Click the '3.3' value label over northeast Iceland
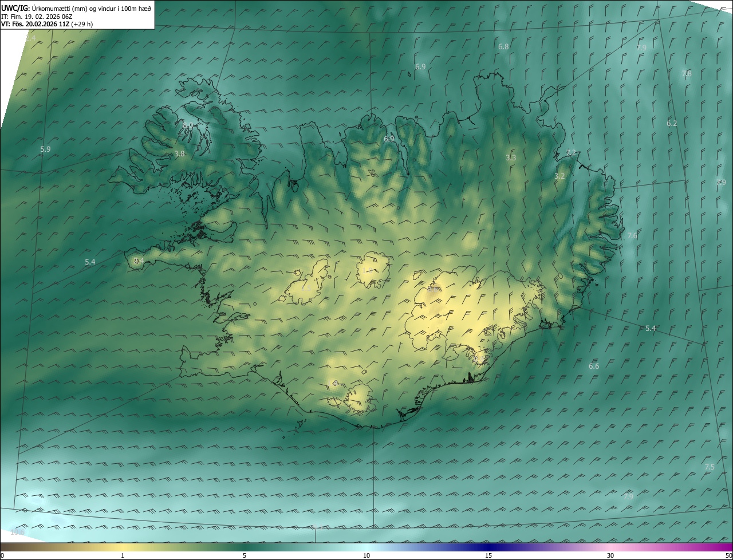 pyautogui.click(x=511, y=157)
